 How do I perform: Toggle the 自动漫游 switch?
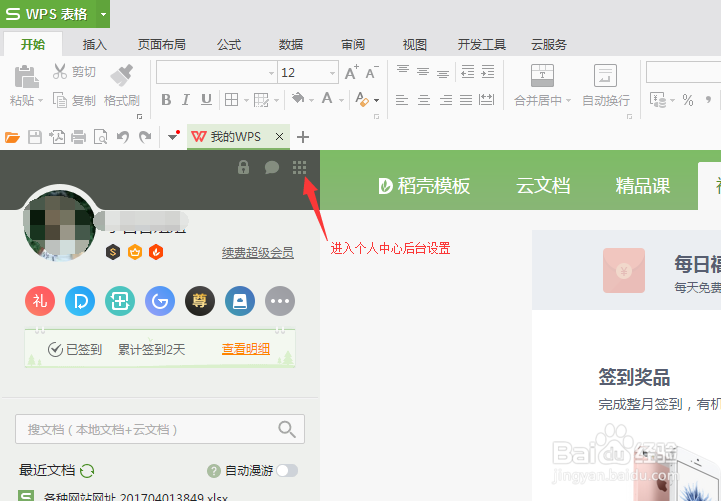287,470
